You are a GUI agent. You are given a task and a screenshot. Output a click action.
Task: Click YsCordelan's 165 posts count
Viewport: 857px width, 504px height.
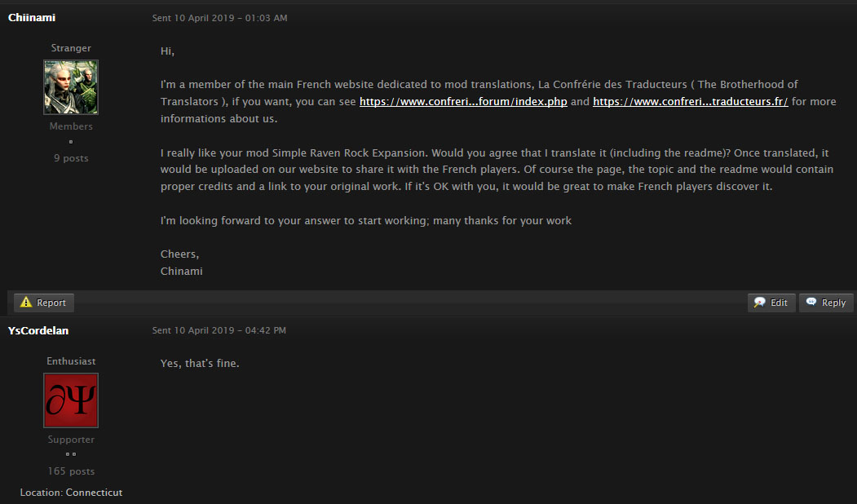tap(71, 471)
